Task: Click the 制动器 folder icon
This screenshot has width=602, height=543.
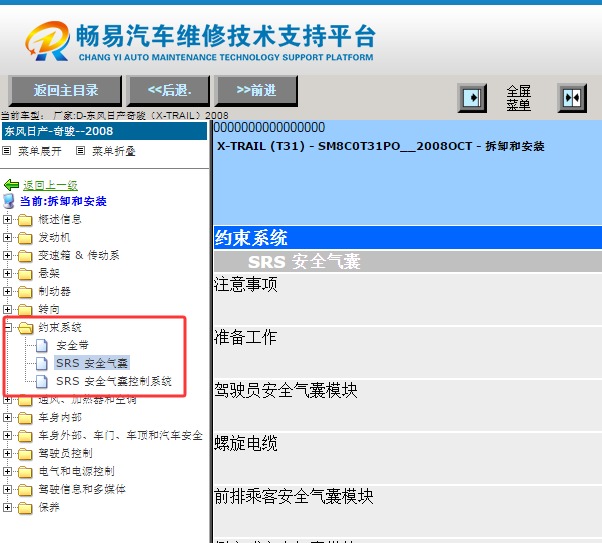Action: 25,292
